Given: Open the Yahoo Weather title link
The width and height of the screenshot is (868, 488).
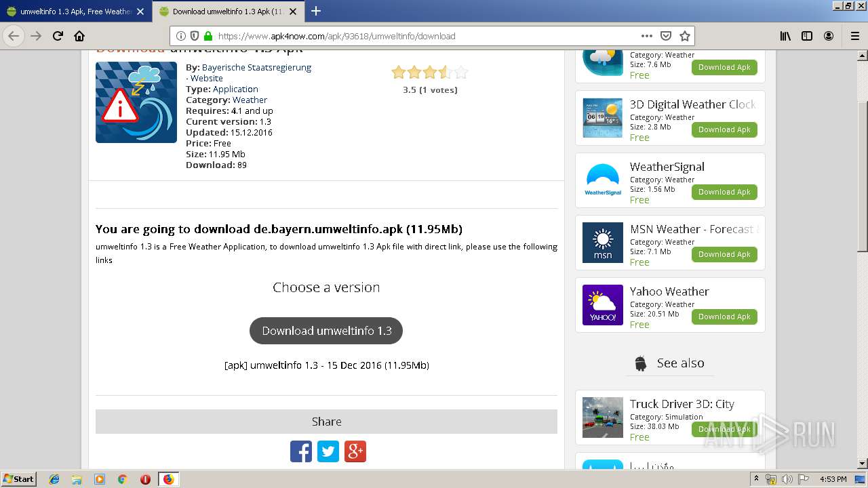Looking at the screenshot, I should coord(669,291).
